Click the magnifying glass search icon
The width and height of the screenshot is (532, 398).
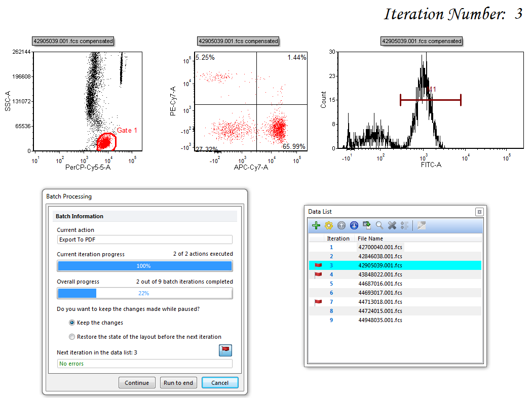click(x=379, y=226)
